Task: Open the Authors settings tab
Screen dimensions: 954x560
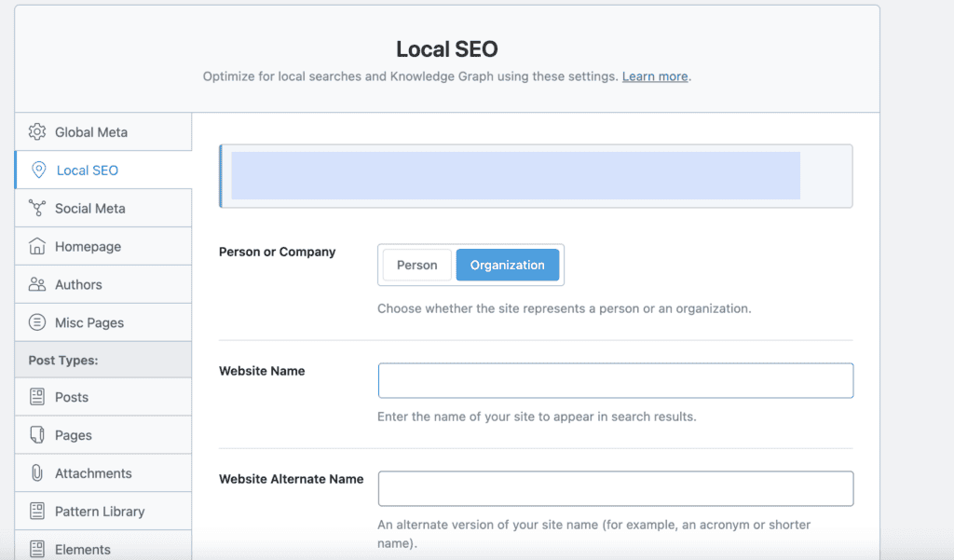Action: (x=103, y=284)
